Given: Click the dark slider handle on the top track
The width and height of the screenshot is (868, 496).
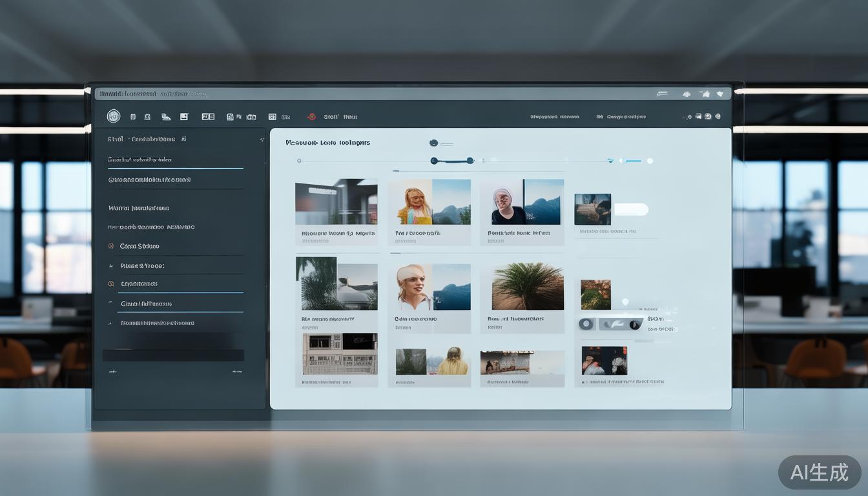Looking at the screenshot, I should (435, 161).
